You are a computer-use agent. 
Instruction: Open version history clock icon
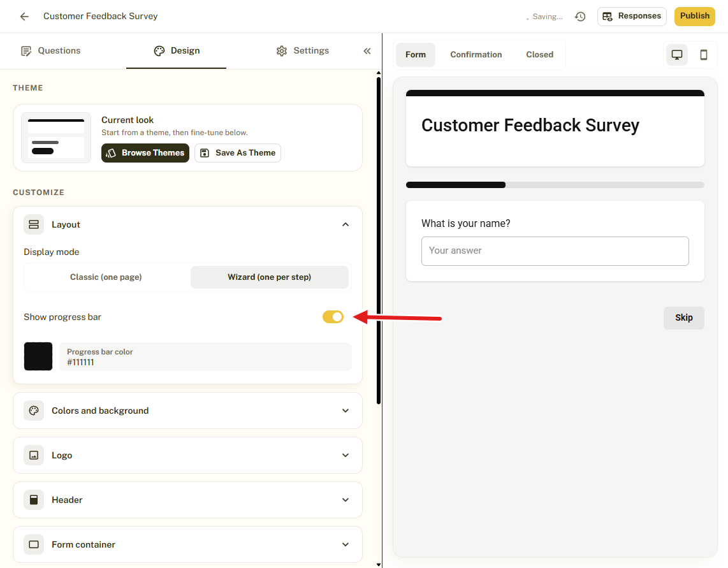(580, 16)
